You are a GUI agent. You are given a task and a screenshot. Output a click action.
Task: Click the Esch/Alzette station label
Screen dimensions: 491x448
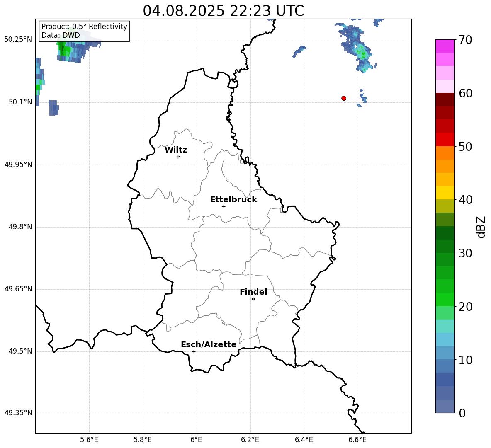point(209,345)
